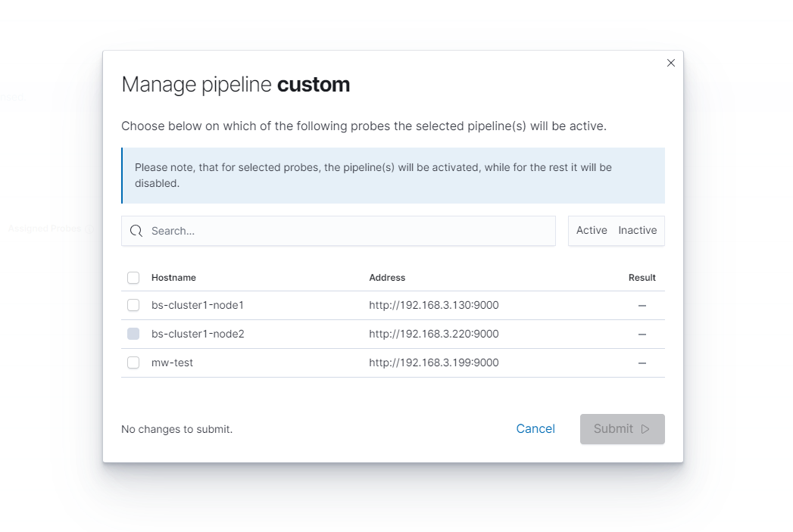Toggle the bs-cluster1-node2 probe checkbox
The height and width of the screenshot is (532, 793).
pos(133,334)
